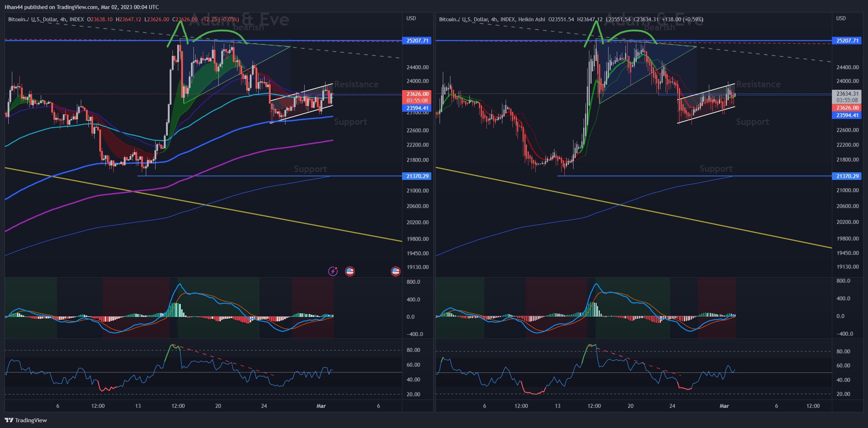
Task: Click the 21370.29 label on Heikin Ashi chart
Action: (x=847, y=176)
